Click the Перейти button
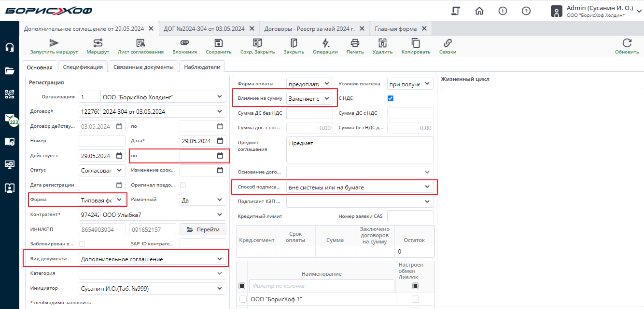 pyautogui.click(x=202, y=229)
